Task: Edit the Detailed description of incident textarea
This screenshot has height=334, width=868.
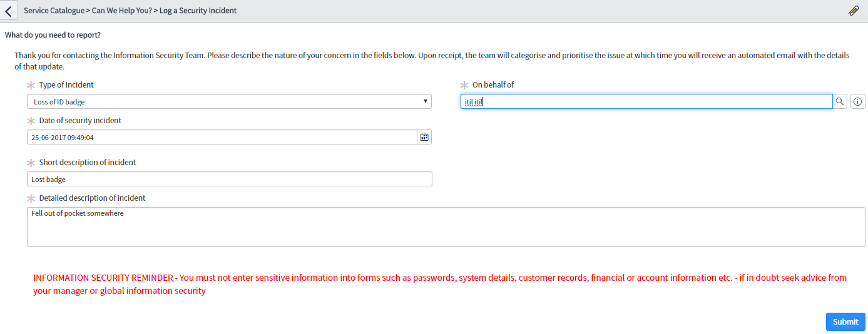Action: pyautogui.click(x=446, y=227)
